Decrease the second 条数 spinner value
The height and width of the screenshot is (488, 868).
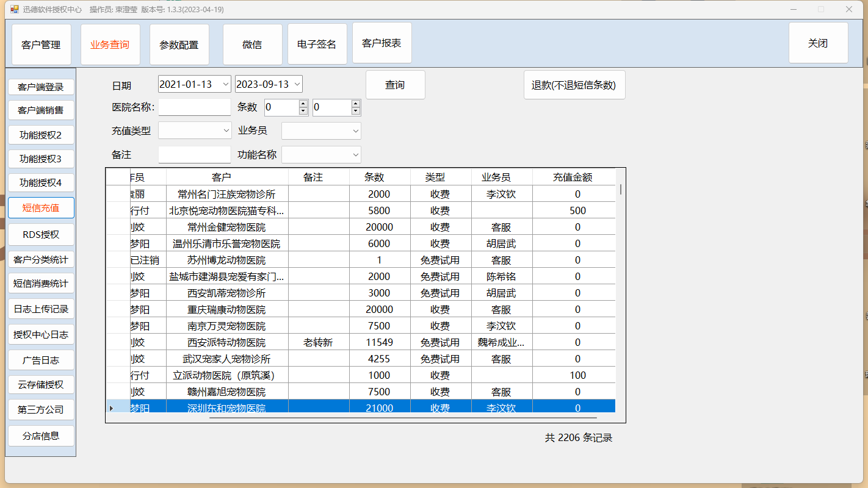(x=356, y=112)
